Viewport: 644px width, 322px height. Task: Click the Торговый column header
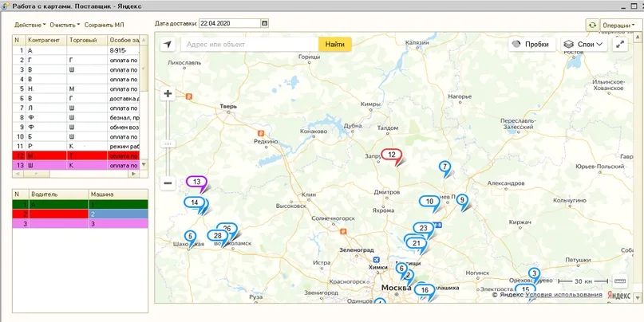coord(87,40)
